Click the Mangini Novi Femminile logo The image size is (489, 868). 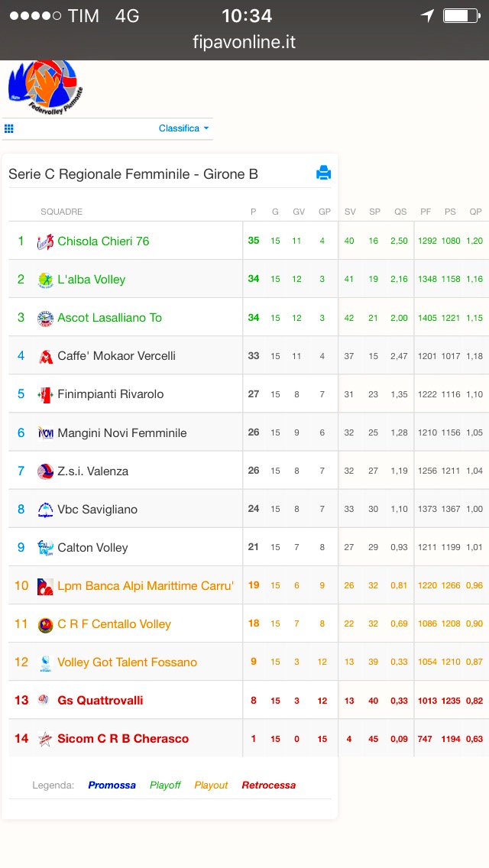(45, 433)
